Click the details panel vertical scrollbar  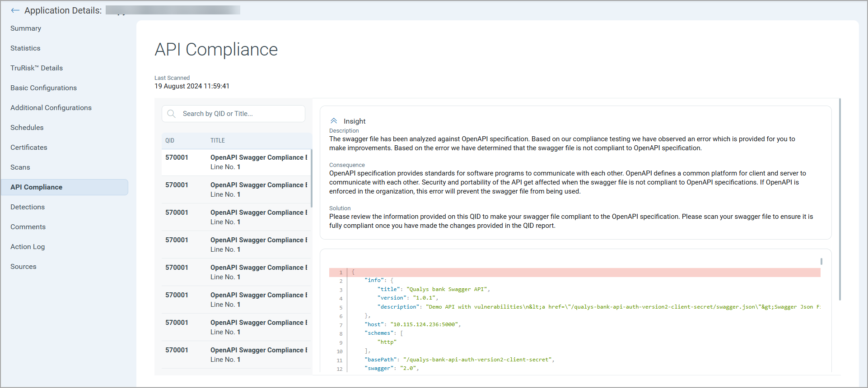[840, 199]
